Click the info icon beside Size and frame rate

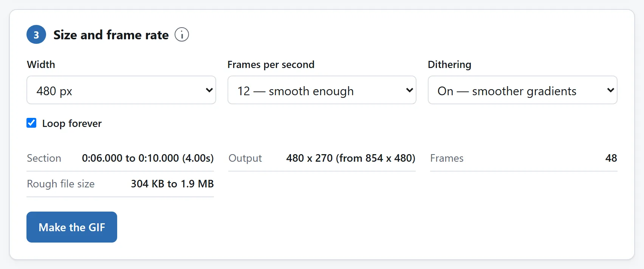(182, 35)
